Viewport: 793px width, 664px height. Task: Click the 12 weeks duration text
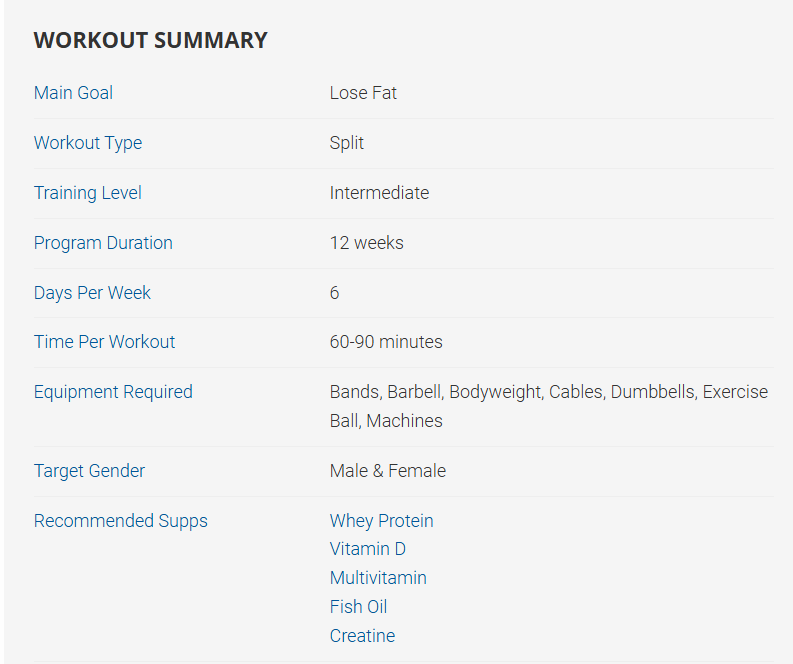click(x=366, y=243)
